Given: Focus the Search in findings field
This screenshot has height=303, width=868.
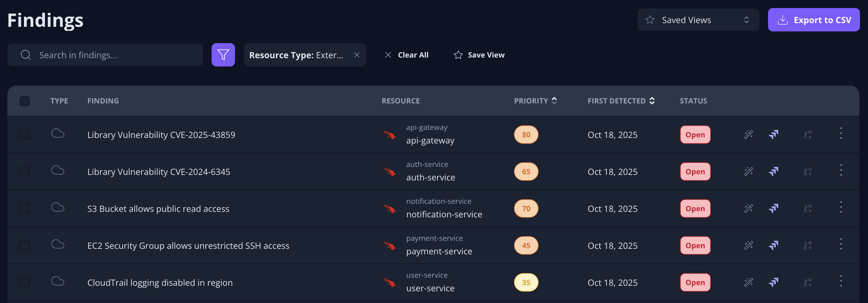Looking at the screenshot, I should coord(105,55).
